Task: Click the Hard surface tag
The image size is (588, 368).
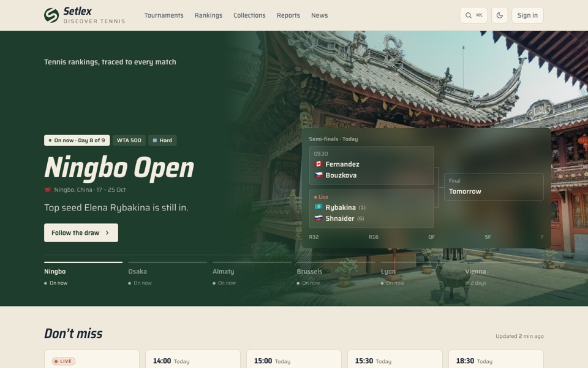Action: click(162, 140)
